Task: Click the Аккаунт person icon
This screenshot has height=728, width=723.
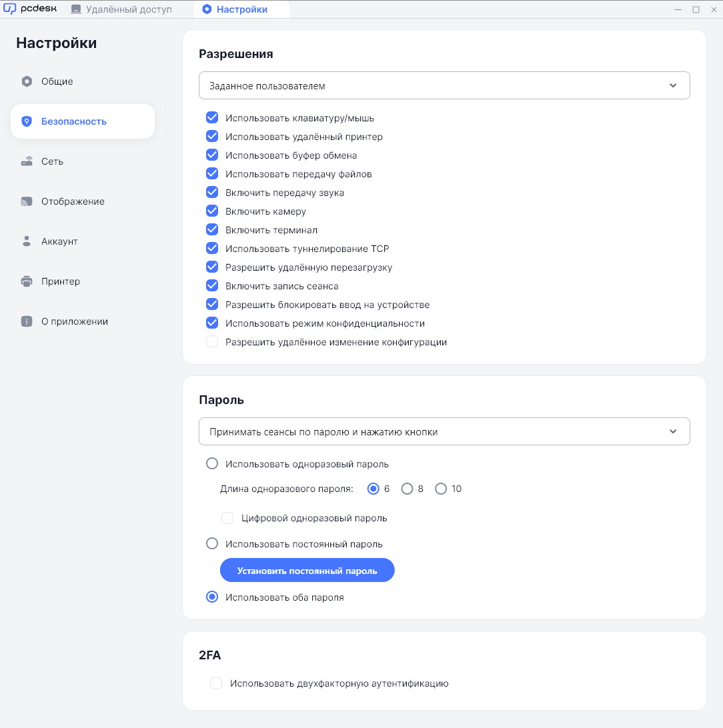Action: pos(27,241)
